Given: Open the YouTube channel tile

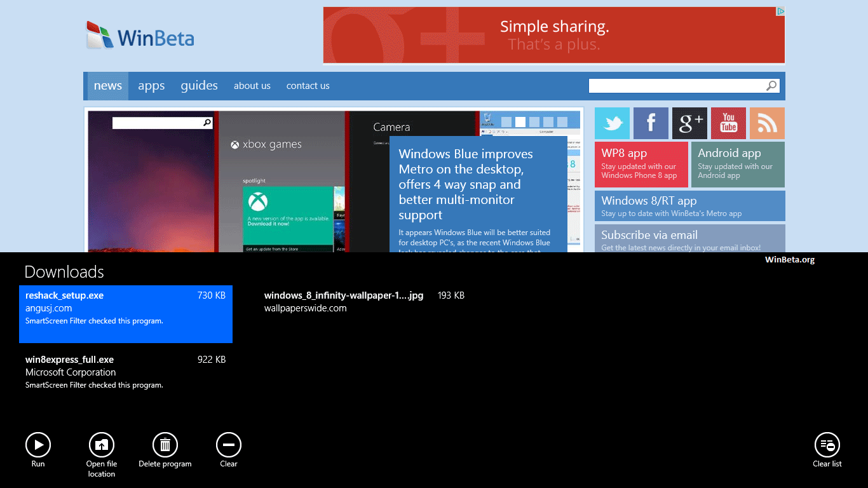Looking at the screenshot, I should click(x=728, y=123).
